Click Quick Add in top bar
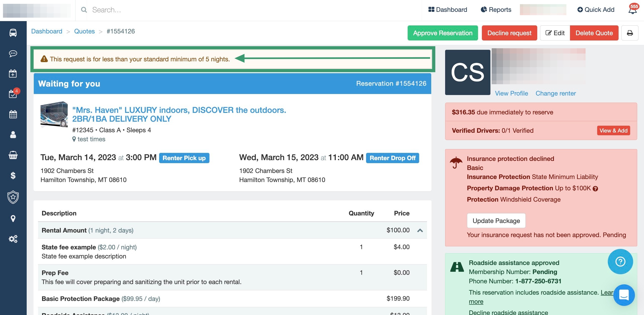This screenshot has height=315, width=644. 596,10
